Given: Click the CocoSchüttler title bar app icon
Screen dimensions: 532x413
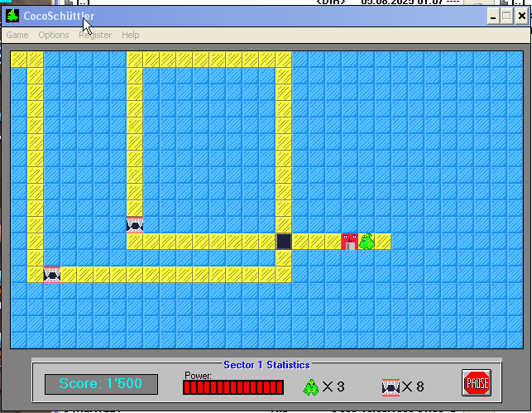Looking at the screenshot, I should 12,16.
